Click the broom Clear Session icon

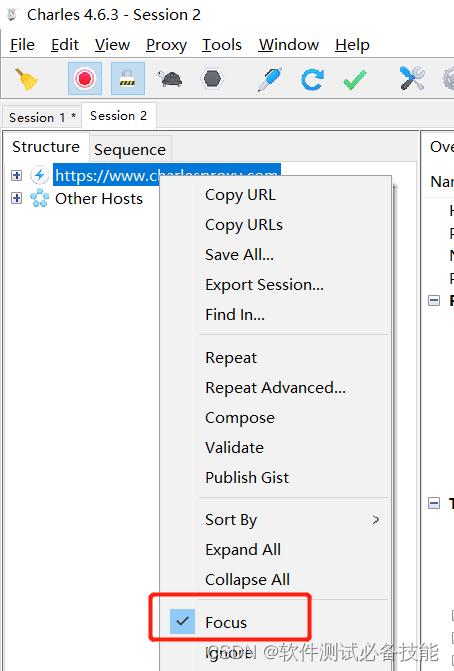pos(27,79)
